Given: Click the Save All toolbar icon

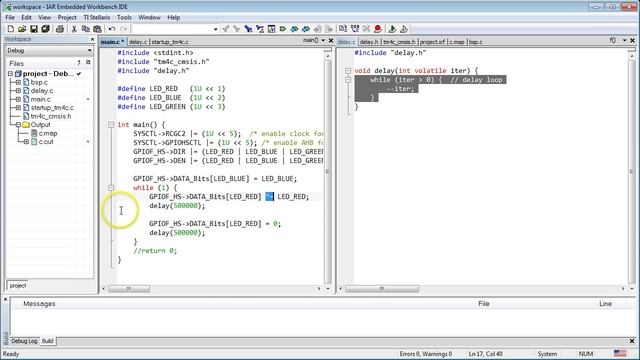Looking at the screenshot, I should click(45, 29).
